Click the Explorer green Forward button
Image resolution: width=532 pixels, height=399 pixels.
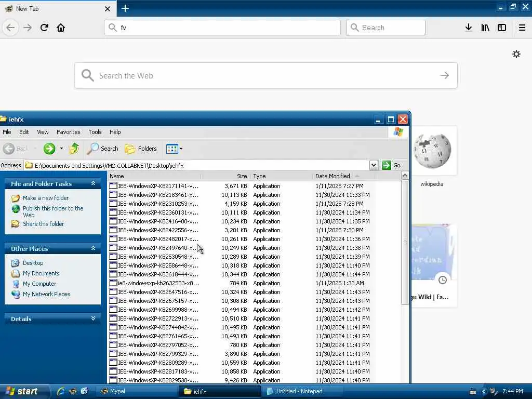(49, 149)
